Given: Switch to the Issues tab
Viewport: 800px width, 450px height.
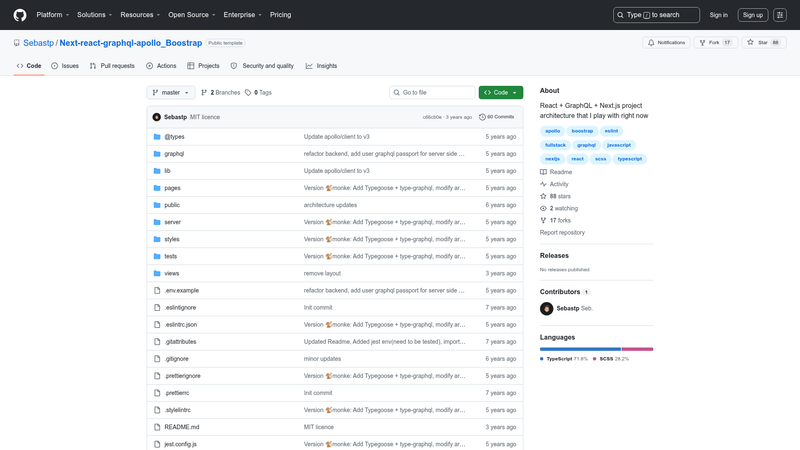Looking at the screenshot, I should 65,66.
